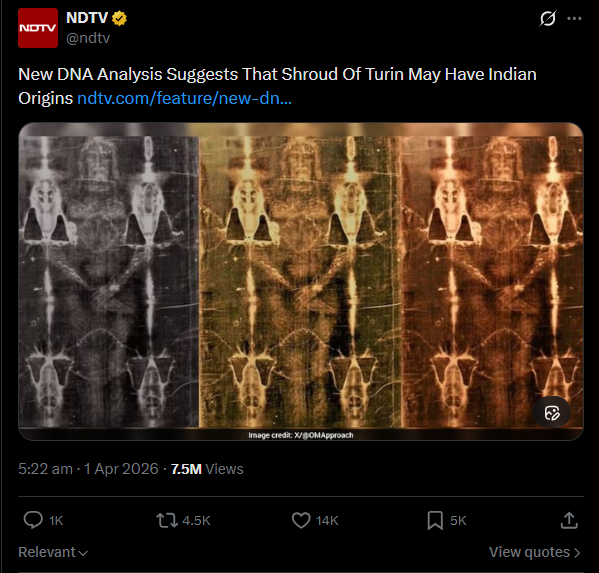Click the 4.5K reposts count
599x573 pixels.
click(x=196, y=521)
